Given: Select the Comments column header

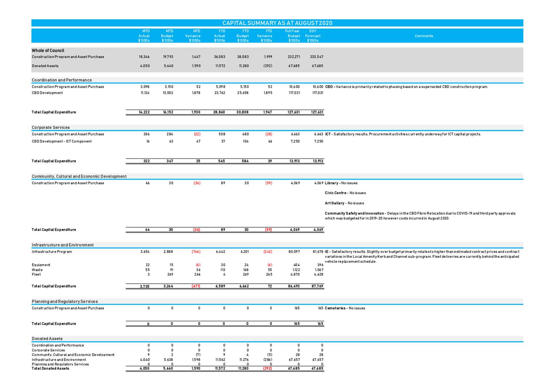Looking at the screenshot, I should [424, 36].
